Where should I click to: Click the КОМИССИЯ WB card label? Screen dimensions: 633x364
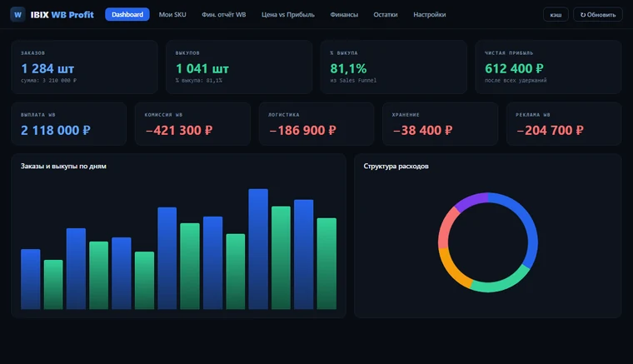click(x=163, y=115)
